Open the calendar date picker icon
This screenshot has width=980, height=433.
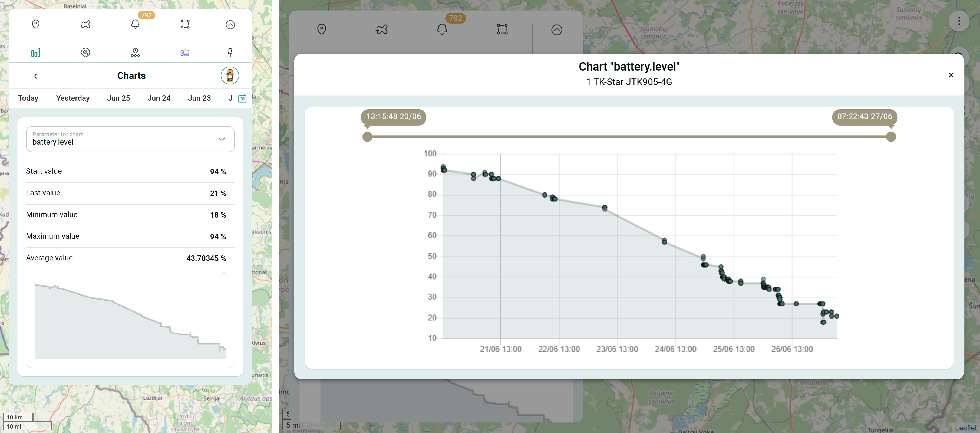pyautogui.click(x=242, y=99)
